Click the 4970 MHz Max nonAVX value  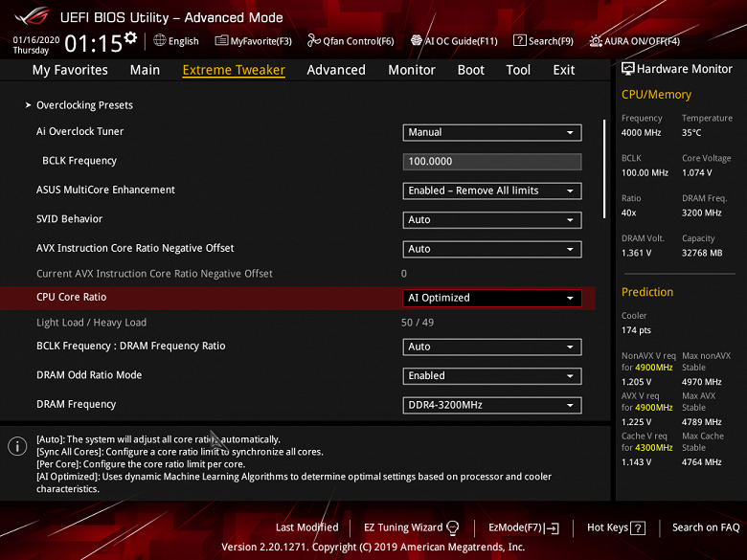pyautogui.click(x=701, y=382)
